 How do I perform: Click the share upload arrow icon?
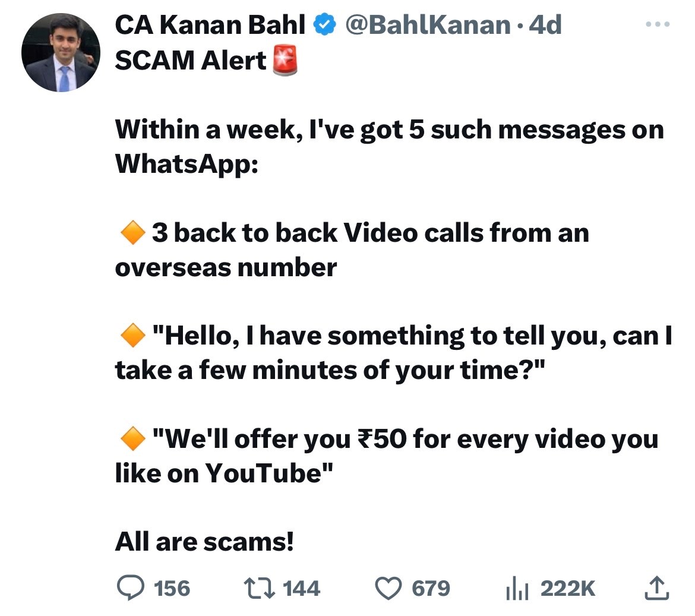point(656,587)
